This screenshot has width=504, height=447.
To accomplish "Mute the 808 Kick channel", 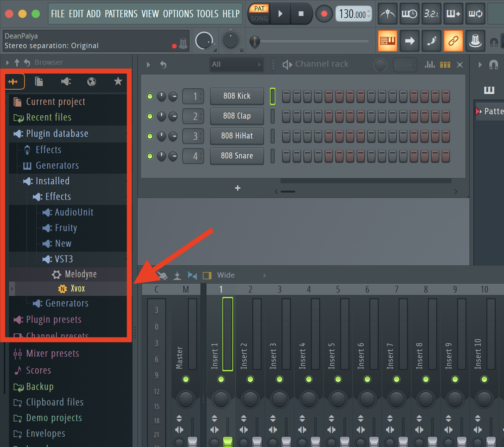I will point(150,96).
